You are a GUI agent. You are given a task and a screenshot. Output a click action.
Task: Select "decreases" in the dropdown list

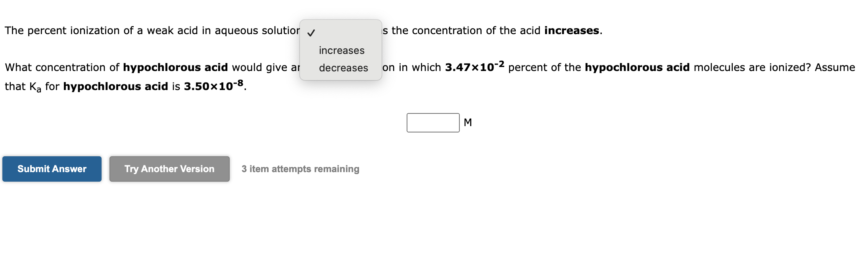[343, 68]
